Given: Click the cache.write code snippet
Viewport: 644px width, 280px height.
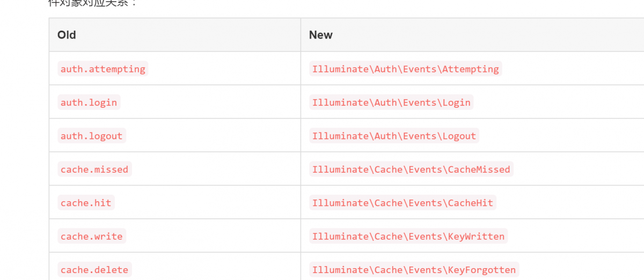Looking at the screenshot, I should click(x=91, y=237).
